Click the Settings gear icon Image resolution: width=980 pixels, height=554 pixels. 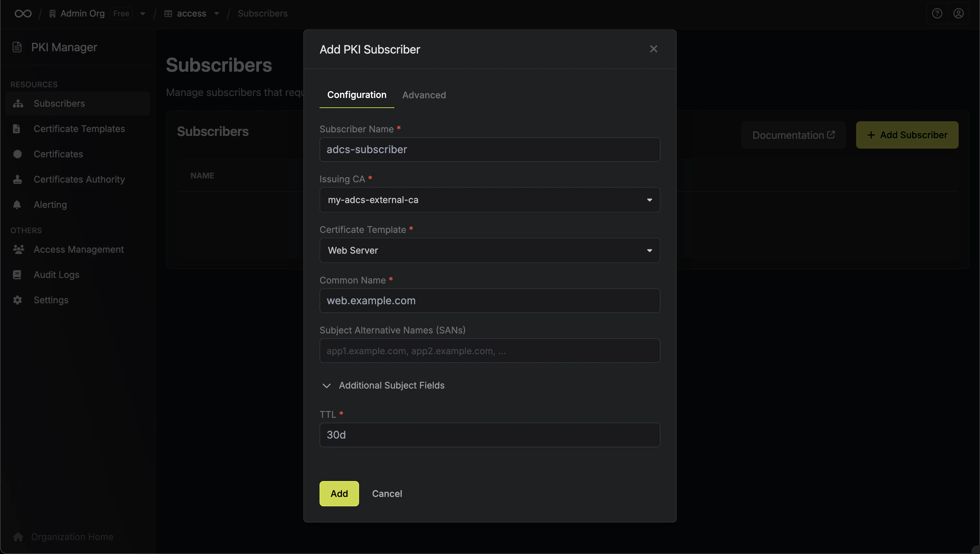click(17, 300)
